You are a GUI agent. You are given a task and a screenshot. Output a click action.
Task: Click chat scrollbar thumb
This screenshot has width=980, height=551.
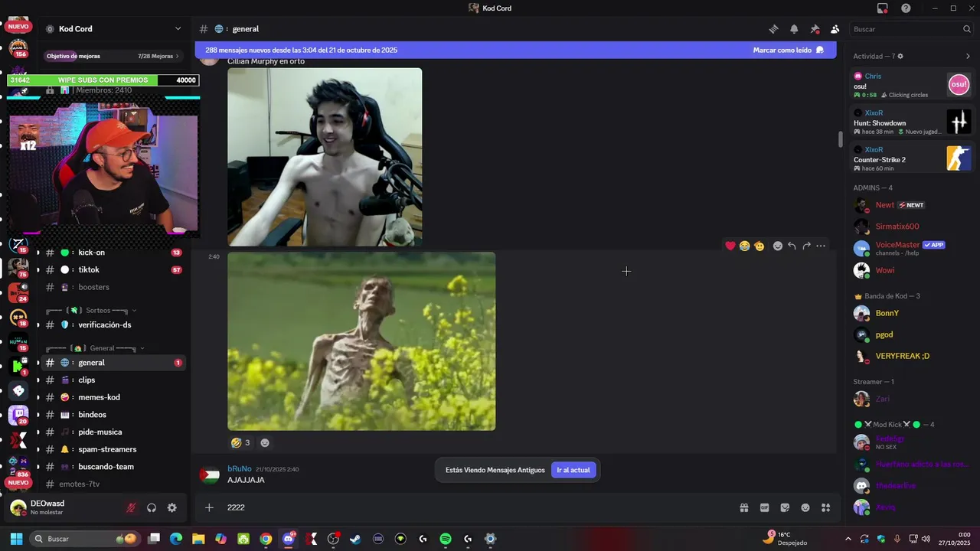click(x=840, y=140)
